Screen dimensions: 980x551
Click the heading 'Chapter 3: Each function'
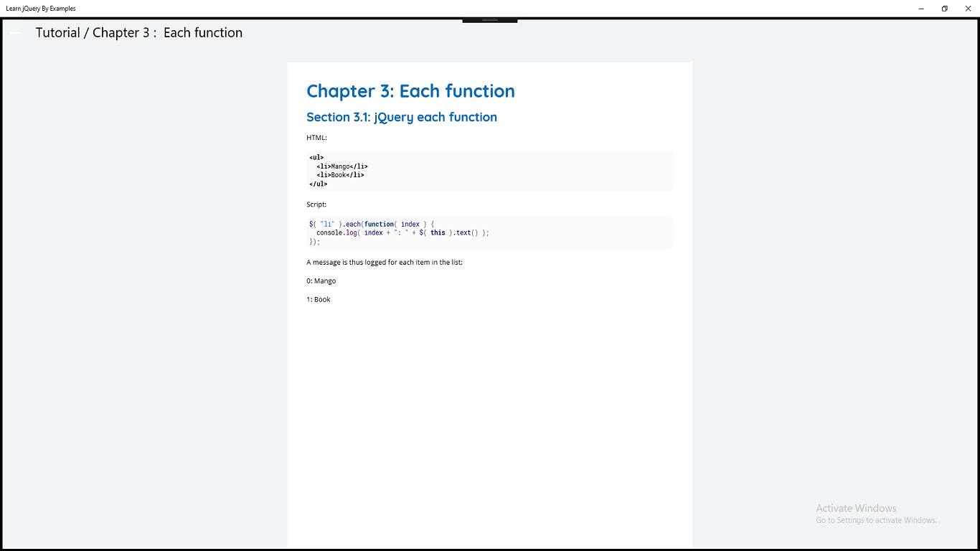410,91
